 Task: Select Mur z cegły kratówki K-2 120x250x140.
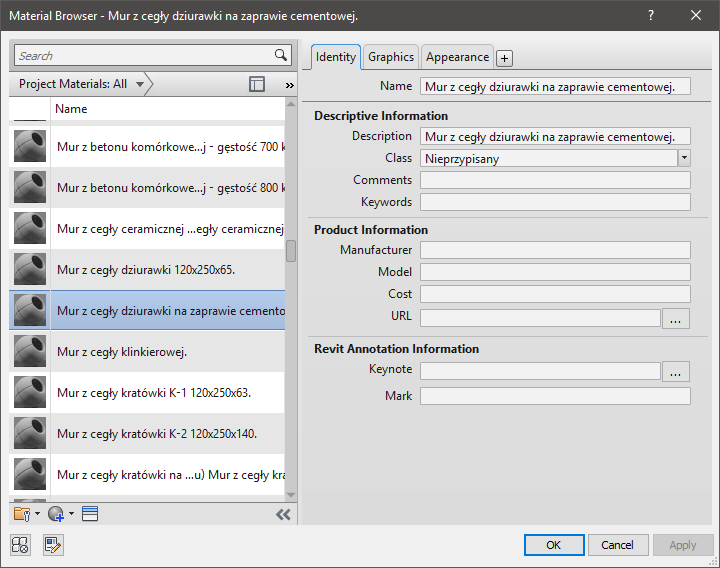(x=147, y=433)
